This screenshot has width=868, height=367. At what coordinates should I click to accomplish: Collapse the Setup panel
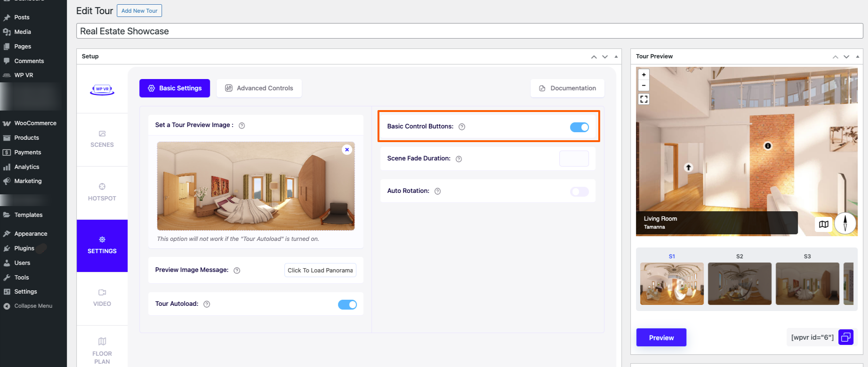coord(616,56)
